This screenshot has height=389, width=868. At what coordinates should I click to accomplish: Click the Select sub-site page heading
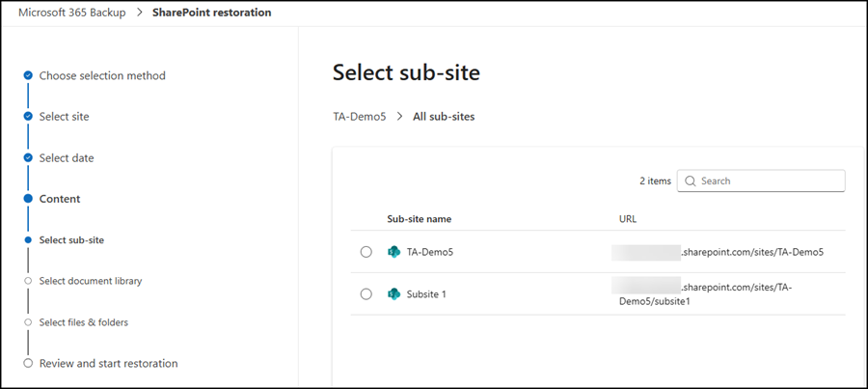pyautogui.click(x=406, y=72)
